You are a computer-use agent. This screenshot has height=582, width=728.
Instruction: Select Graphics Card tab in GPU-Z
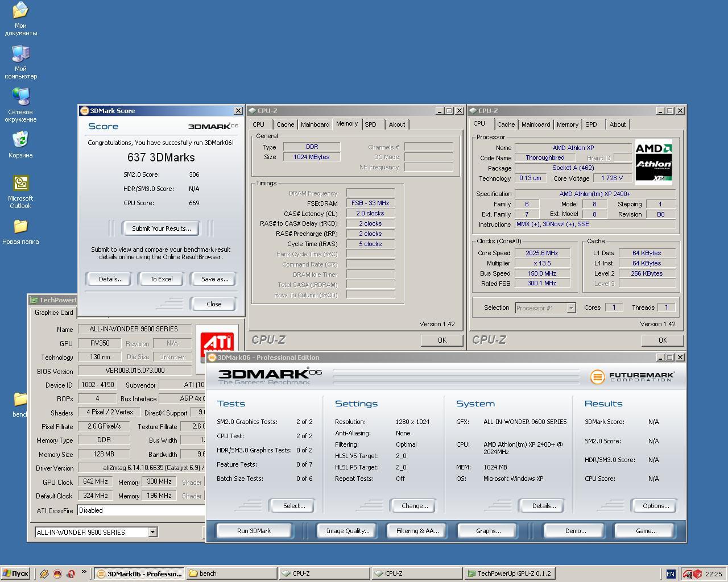point(54,313)
